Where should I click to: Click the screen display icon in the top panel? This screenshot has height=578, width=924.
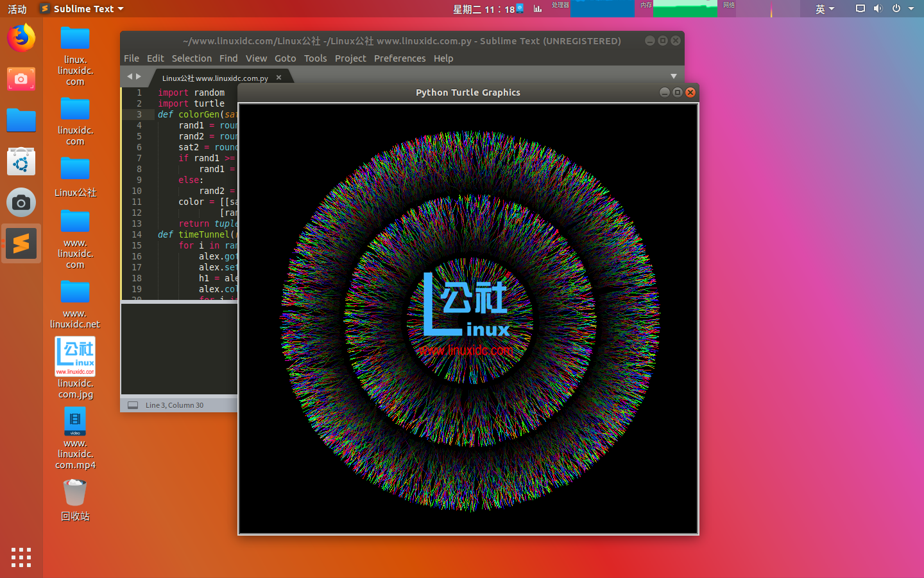(x=860, y=8)
